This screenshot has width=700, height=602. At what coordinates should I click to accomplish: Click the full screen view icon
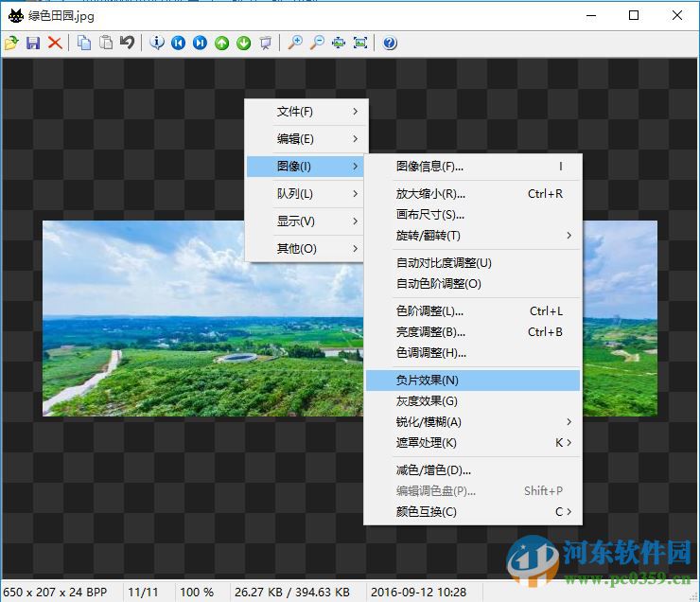click(x=360, y=43)
